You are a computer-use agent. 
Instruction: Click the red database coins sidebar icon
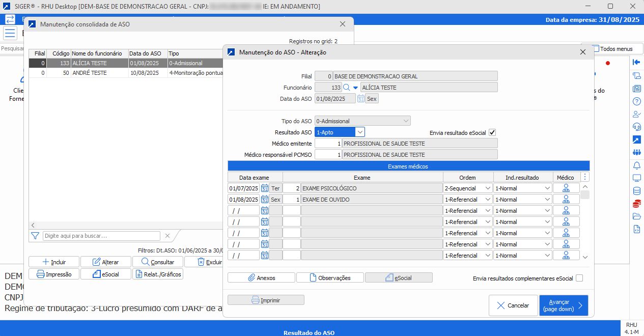pos(636,204)
